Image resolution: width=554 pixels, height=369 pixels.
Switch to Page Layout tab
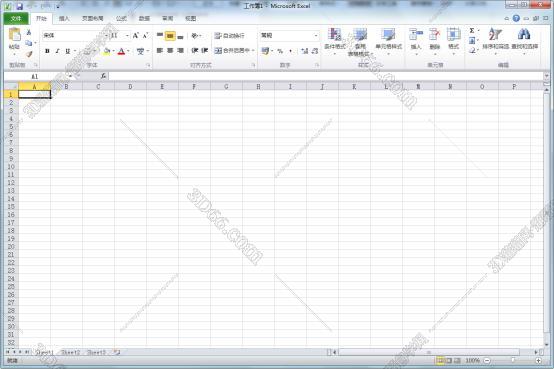(93, 18)
